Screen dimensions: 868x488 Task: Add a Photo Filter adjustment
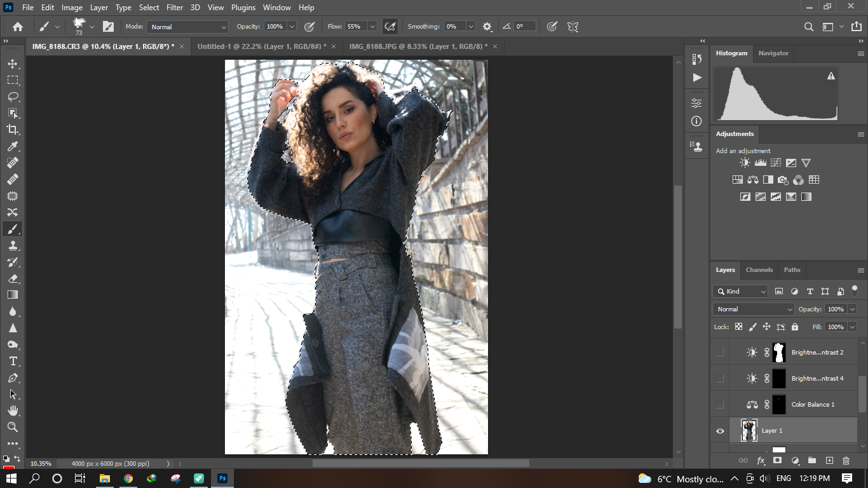(783, 180)
